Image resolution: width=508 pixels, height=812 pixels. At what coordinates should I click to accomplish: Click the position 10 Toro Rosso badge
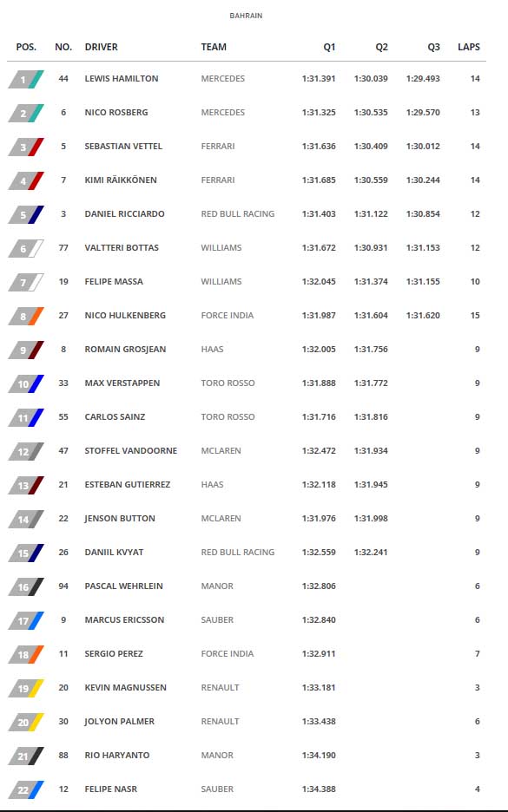26,383
